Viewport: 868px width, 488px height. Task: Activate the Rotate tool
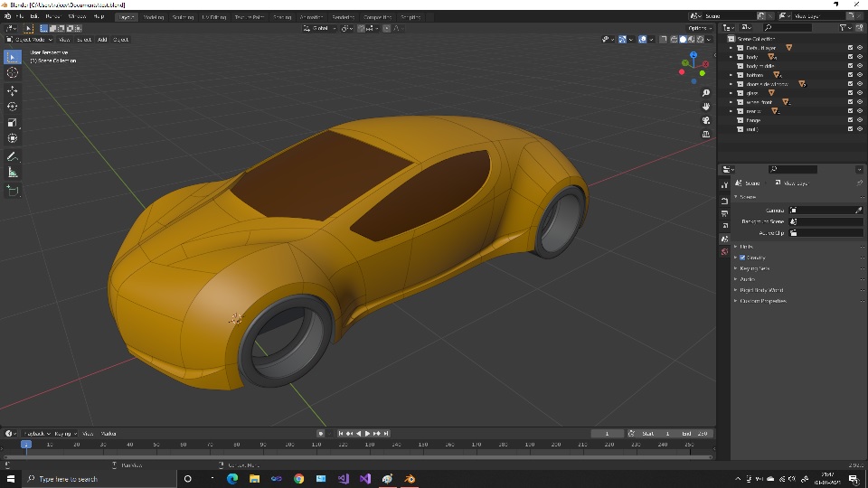click(13, 107)
